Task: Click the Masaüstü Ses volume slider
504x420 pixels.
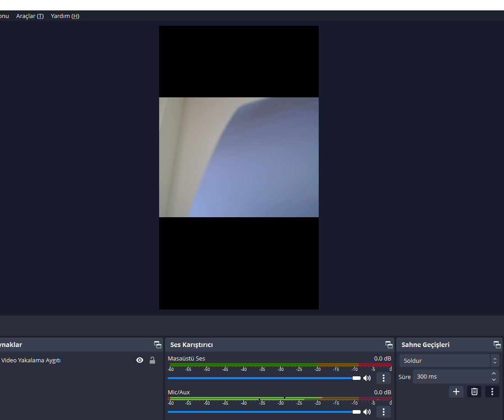Action: (264, 378)
